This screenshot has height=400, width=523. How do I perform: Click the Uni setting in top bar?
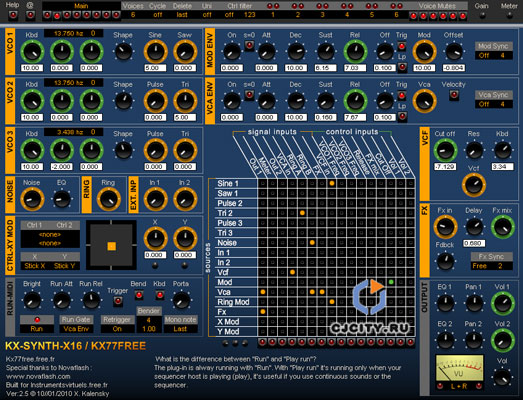point(206,15)
